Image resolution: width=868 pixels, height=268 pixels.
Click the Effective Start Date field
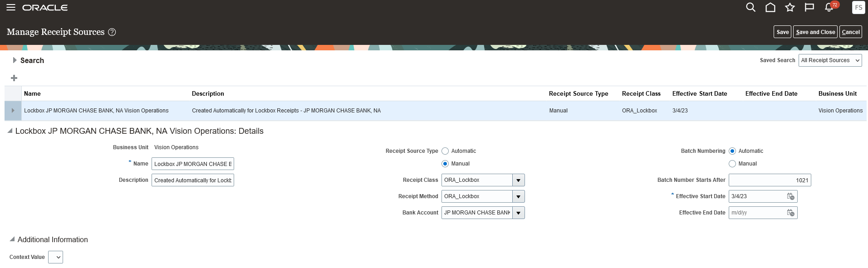(757, 196)
